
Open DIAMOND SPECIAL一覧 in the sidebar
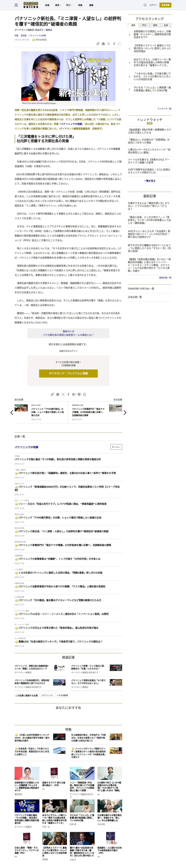[x=141, y=288]
